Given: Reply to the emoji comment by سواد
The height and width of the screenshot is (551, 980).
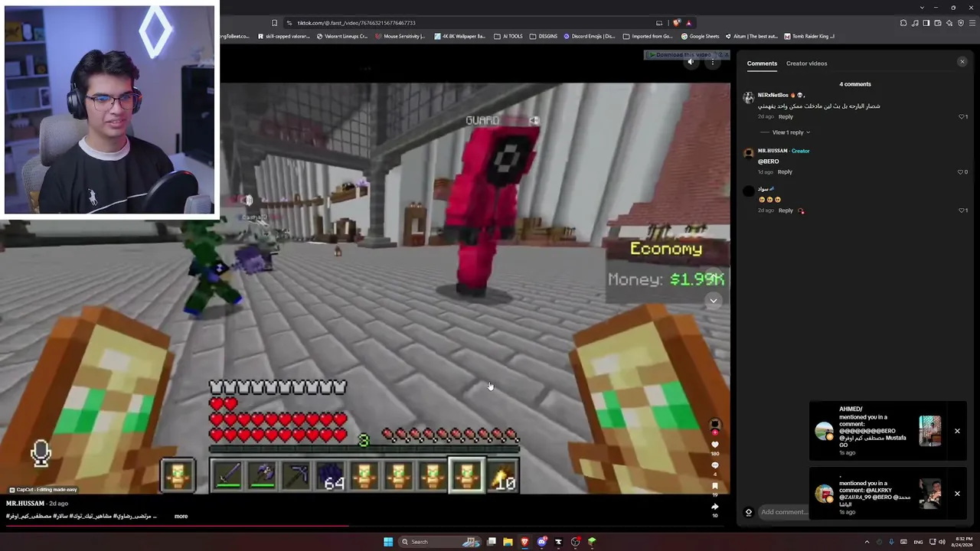Looking at the screenshot, I should click(x=786, y=210).
